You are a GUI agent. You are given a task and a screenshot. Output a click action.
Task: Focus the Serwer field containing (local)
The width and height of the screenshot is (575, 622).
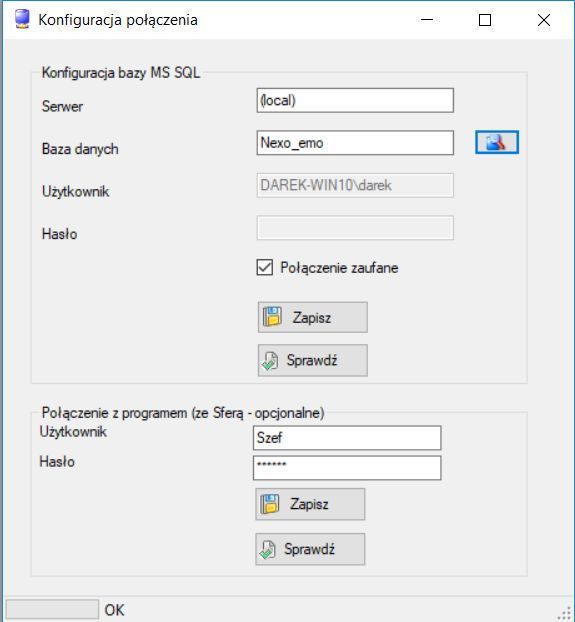[x=355, y=100]
